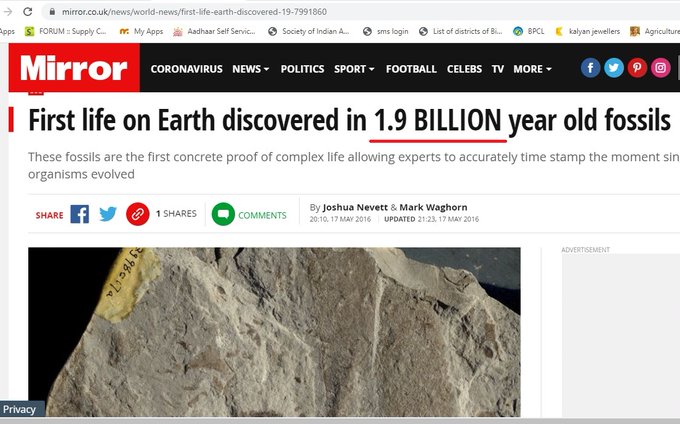
Task: Open the BPCL bookmark
Action: pos(529,31)
